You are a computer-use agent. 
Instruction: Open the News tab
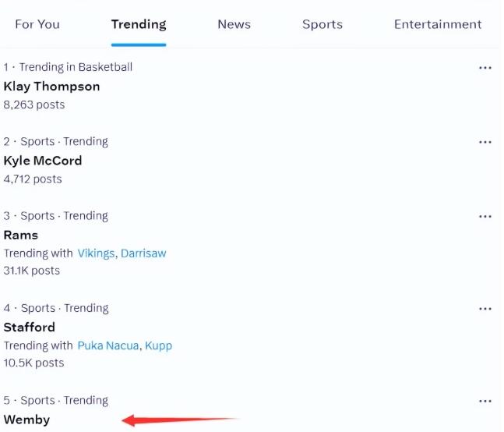click(234, 24)
